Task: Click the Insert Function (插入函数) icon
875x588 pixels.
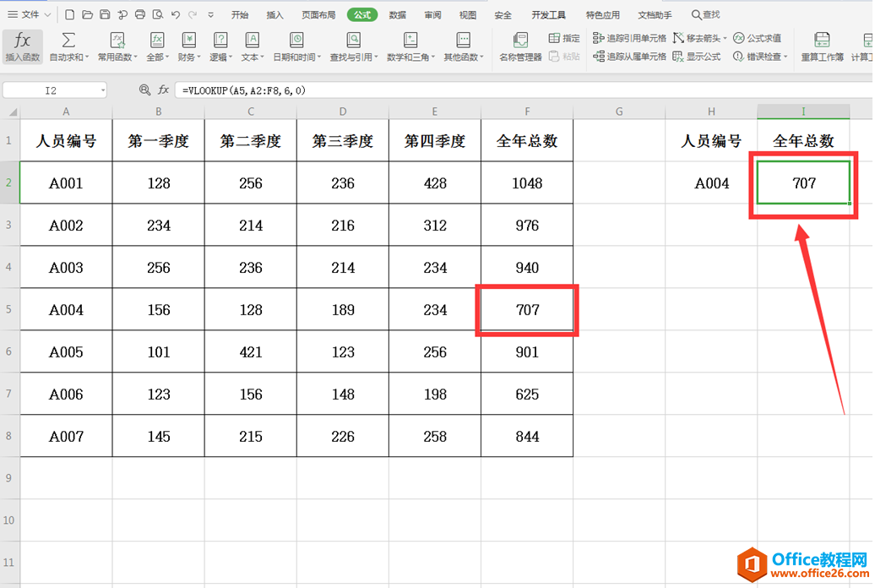Action: tap(22, 46)
